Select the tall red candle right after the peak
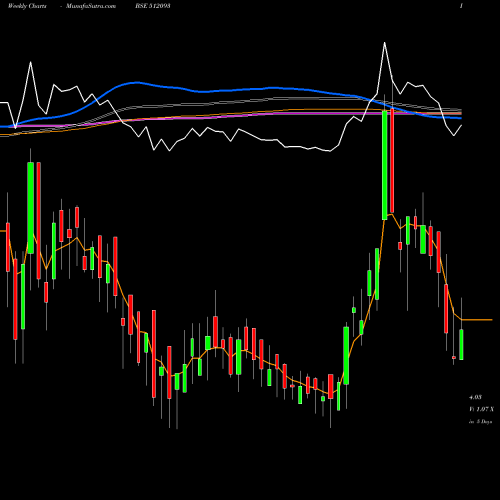Viewport: 500px width, 500px height. click(x=392, y=160)
